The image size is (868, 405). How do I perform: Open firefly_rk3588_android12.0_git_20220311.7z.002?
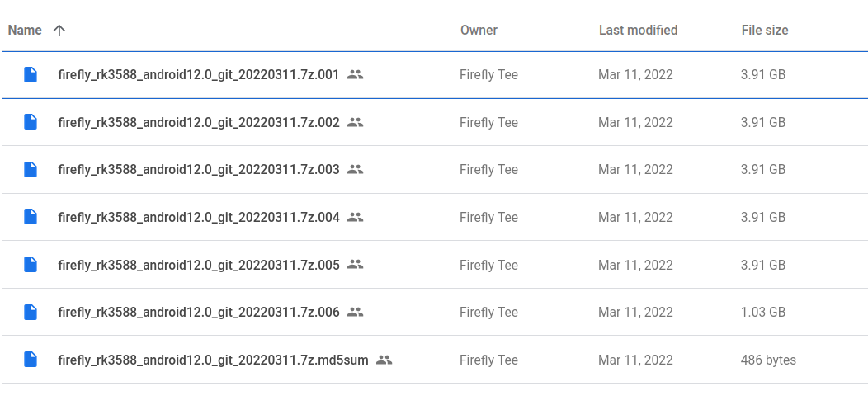pyautogui.click(x=199, y=122)
